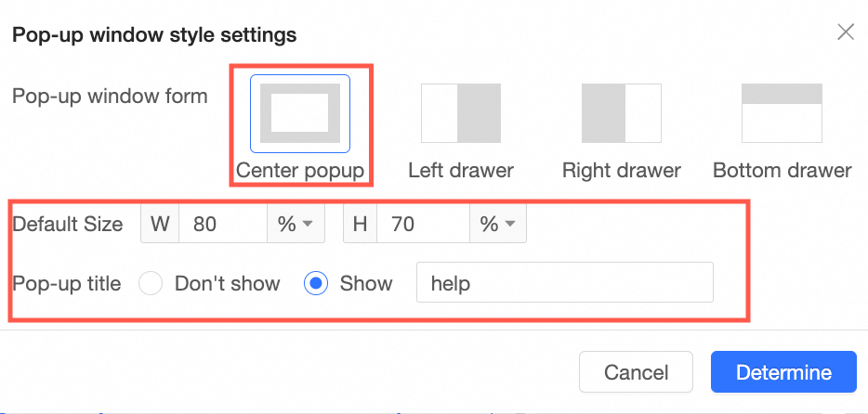Choose the Right drawer layout icon
Image resolution: width=868 pixels, height=414 pixels.
click(x=621, y=113)
